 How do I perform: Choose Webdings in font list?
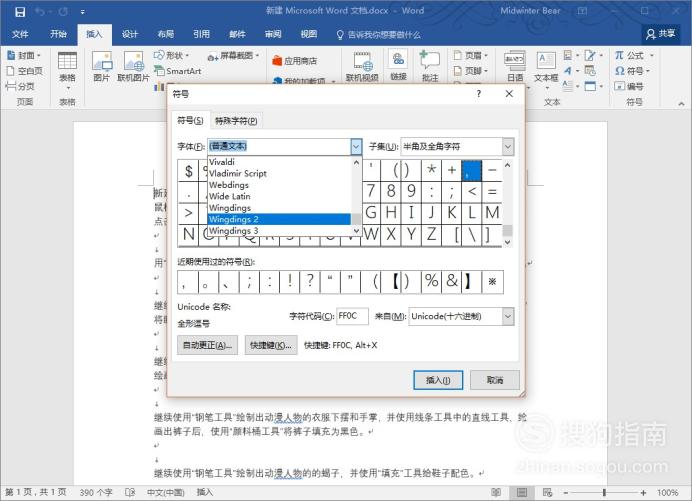tap(279, 185)
